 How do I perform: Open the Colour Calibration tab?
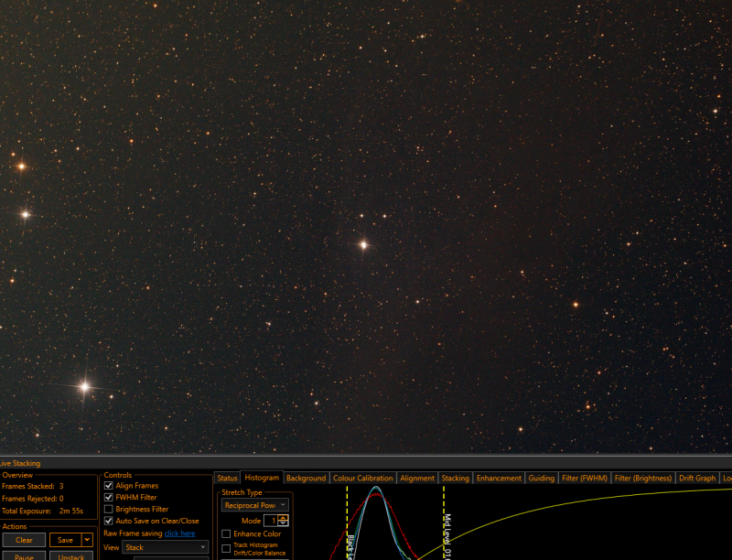click(x=362, y=479)
